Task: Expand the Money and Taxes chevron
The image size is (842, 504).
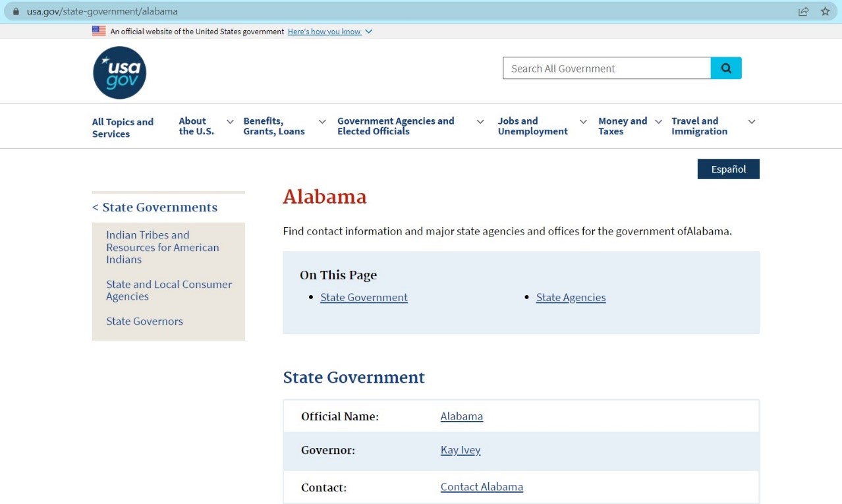Action: point(658,121)
